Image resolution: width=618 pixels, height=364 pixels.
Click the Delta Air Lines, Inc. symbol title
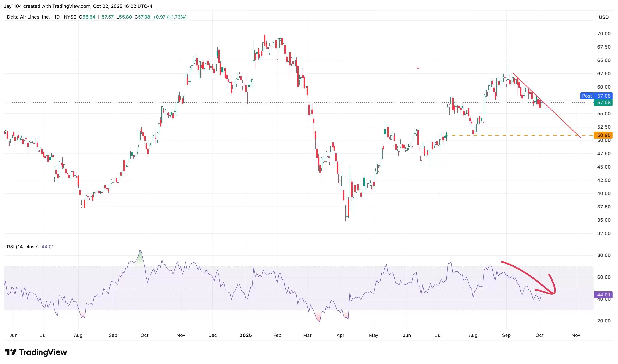click(x=28, y=17)
